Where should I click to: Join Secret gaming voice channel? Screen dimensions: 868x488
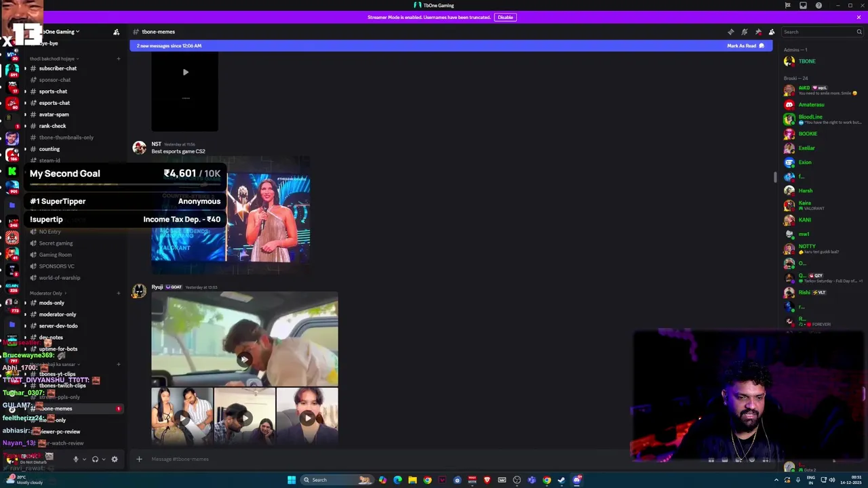56,243
